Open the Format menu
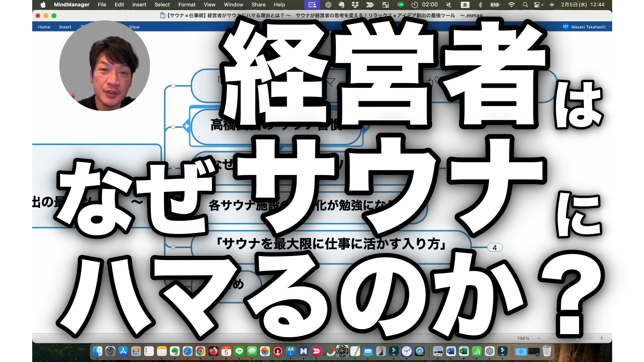Image resolution: width=644 pixels, height=362 pixels. coord(186,5)
